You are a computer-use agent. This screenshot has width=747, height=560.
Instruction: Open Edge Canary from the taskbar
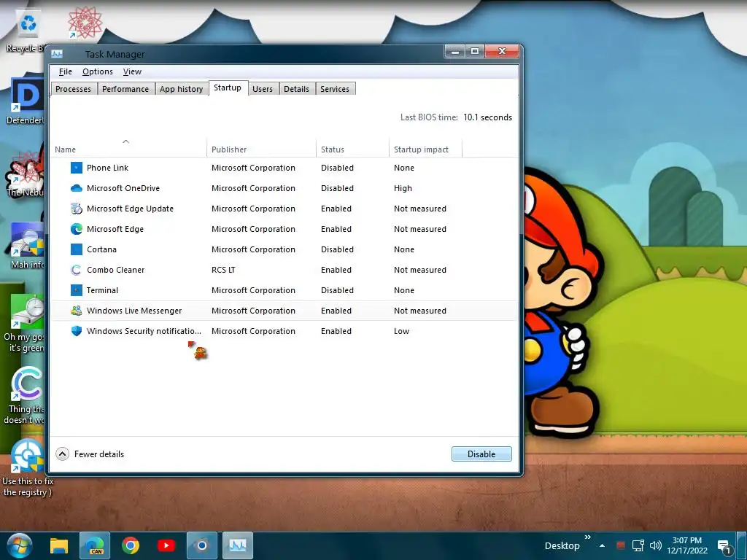pyautogui.click(x=94, y=545)
